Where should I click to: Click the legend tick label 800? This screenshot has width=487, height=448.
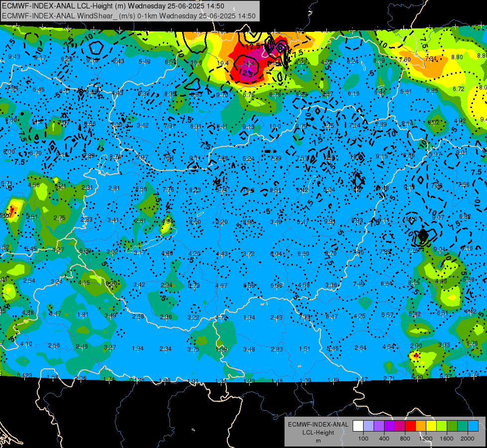pyautogui.click(x=405, y=439)
